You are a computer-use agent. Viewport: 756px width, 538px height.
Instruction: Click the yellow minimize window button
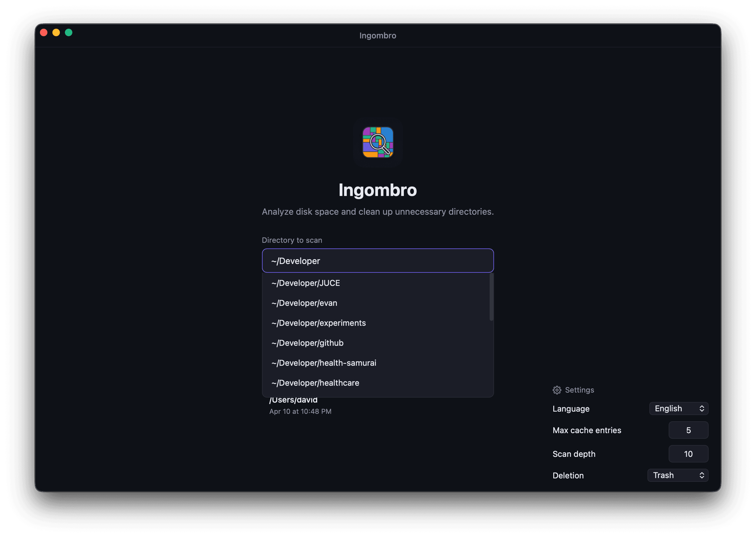click(56, 32)
